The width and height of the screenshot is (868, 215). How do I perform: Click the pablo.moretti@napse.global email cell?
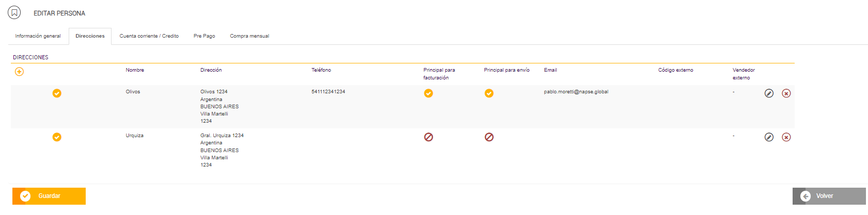pyautogui.click(x=576, y=92)
